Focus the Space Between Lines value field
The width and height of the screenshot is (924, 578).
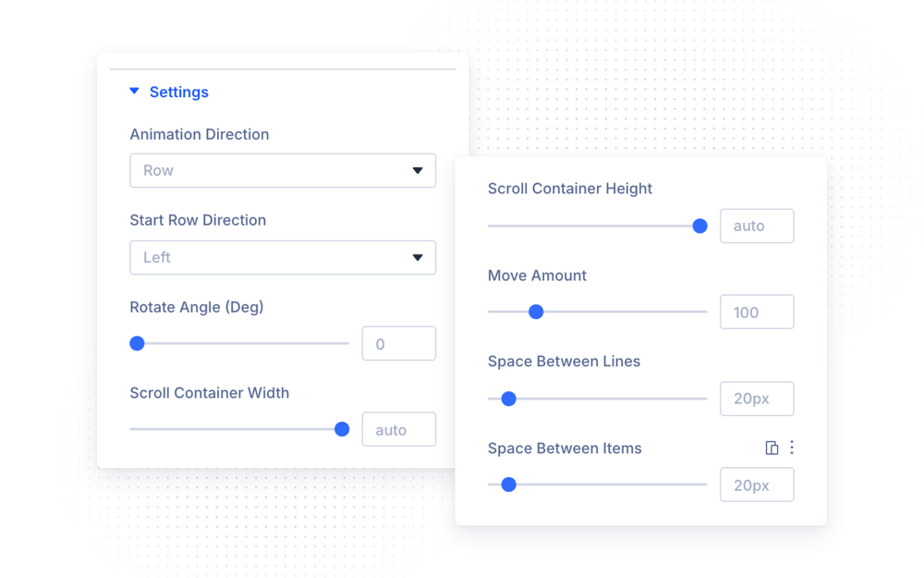coord(757,399)
